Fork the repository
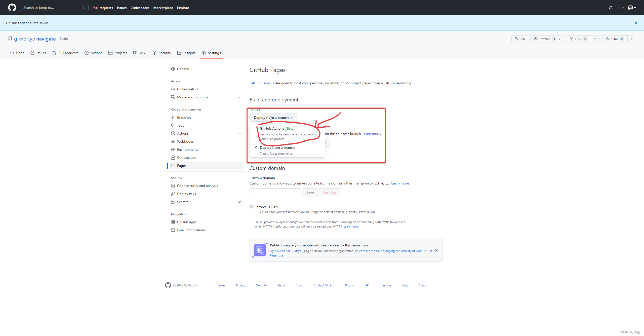644x336 pixels. (578, 39)
